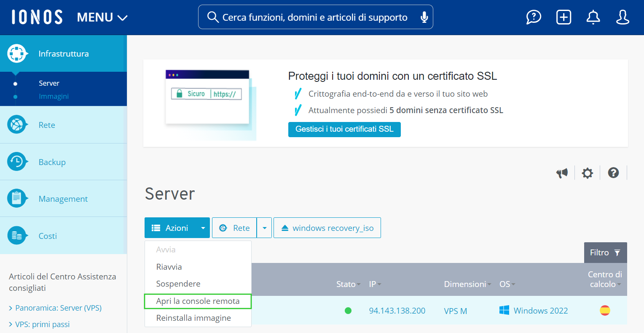Click the plus add-product icon
This screenshot has height=333, width=644.
click(563, 17)
